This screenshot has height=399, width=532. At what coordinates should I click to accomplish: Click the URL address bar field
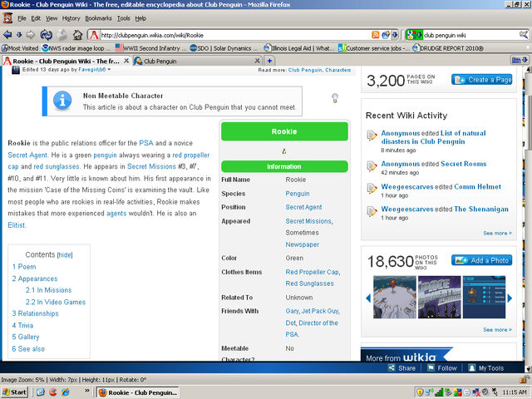pyautogui.click(x=234, y=35)
